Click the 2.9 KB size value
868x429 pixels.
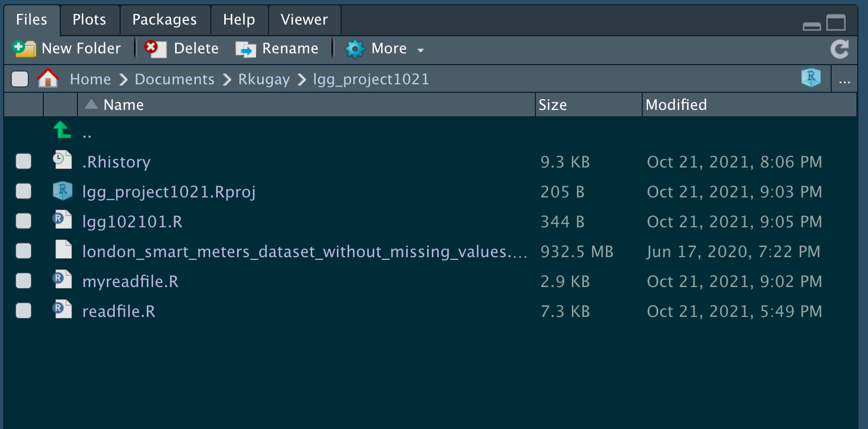pos(565,281)
